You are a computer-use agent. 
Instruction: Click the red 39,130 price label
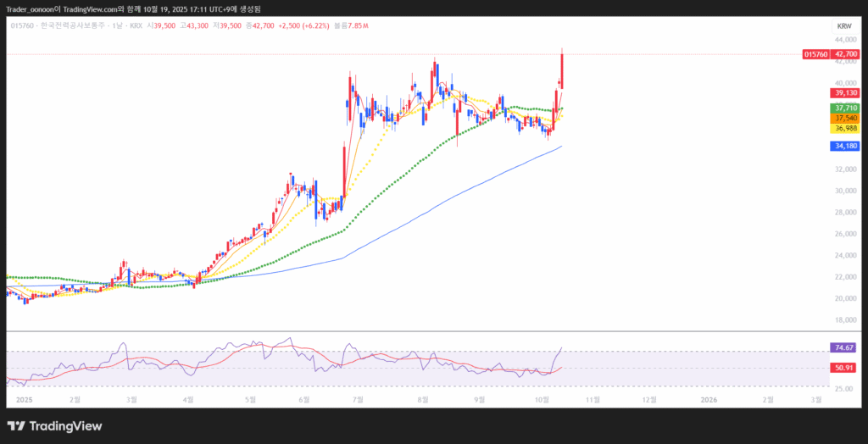845,92
